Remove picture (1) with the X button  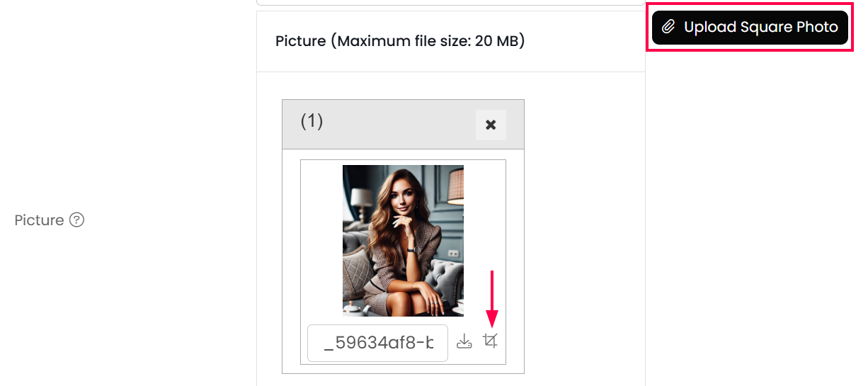coord(490,125)
